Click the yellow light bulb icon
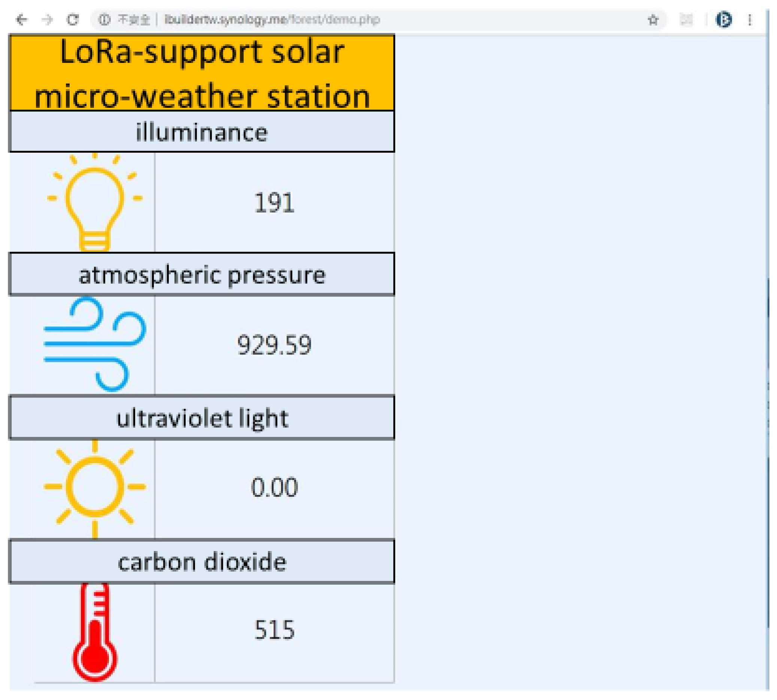The image size is (777, 700). pos(95,203)
